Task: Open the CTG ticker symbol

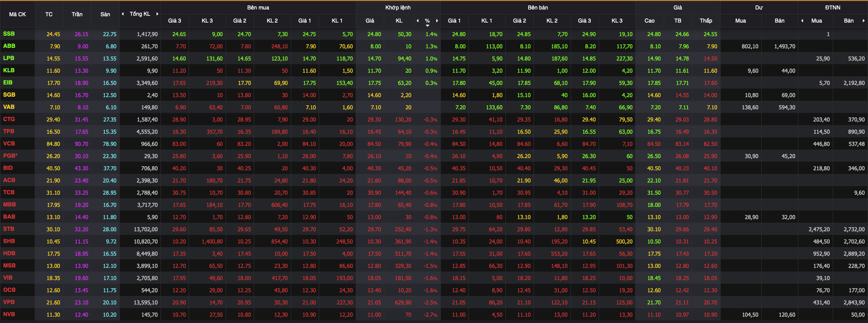Action: pyautogui.click(x=9, y=119)
